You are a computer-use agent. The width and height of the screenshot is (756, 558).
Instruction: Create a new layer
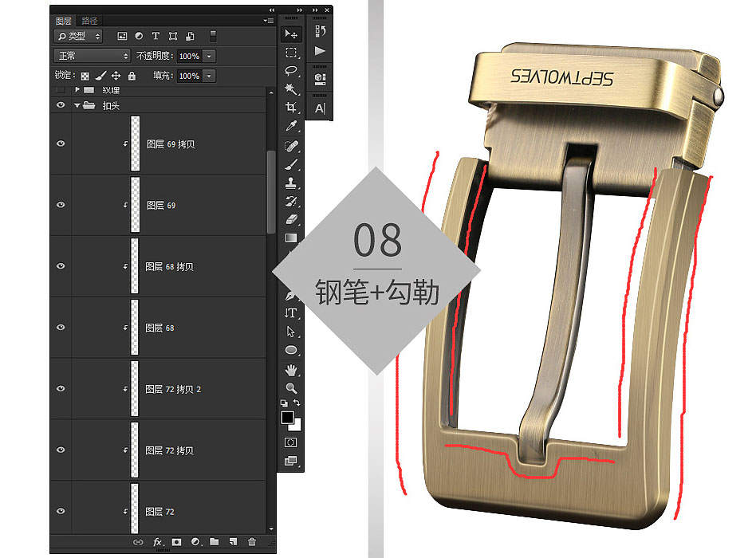coord(234,542)
